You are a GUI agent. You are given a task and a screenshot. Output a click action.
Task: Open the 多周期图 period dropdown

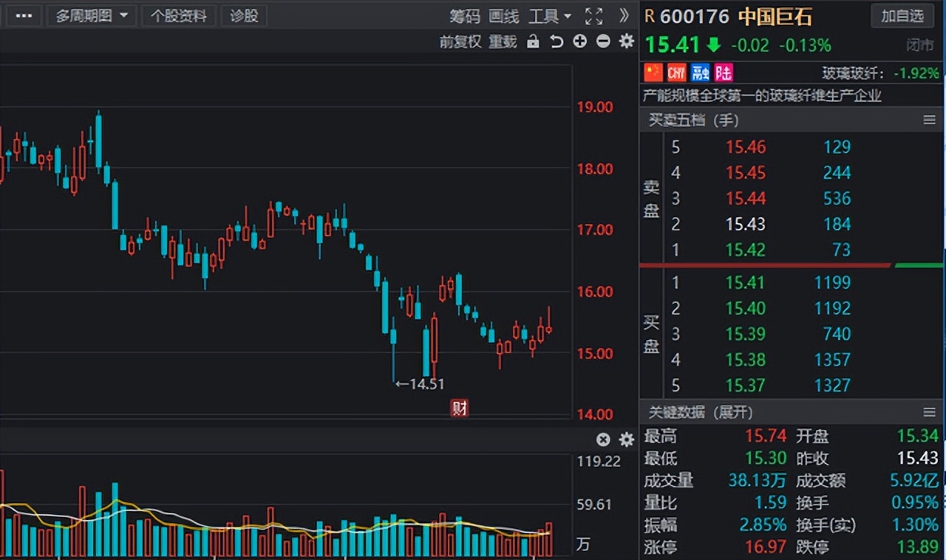92,15
